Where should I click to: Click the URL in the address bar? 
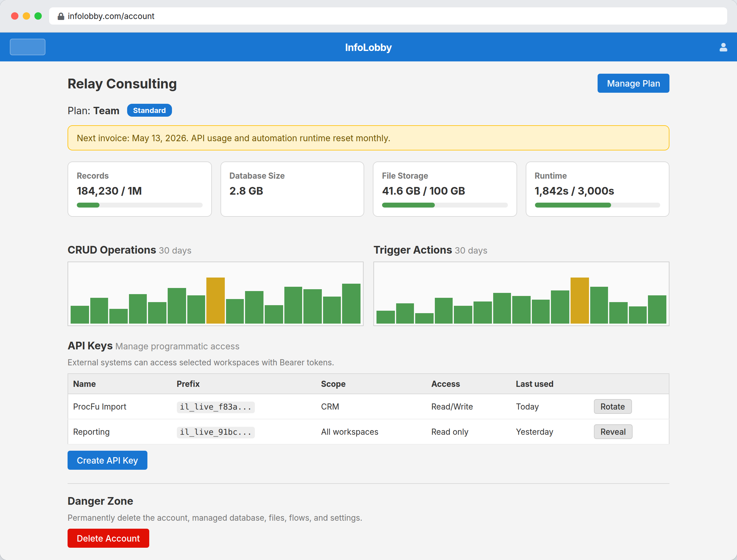[111, 16]
